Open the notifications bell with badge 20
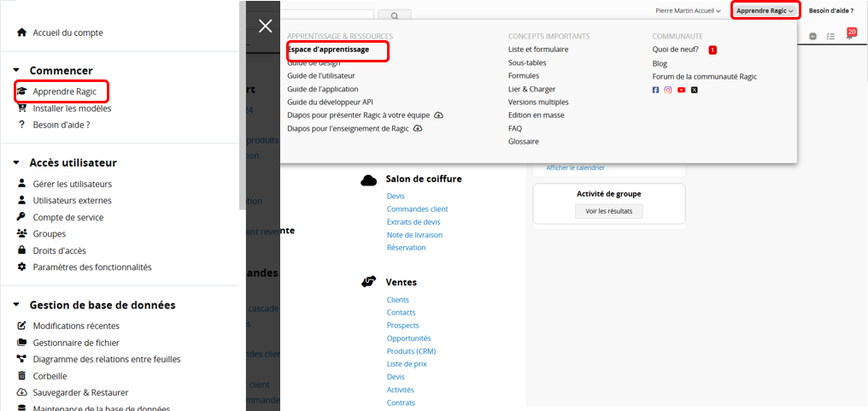The width and height of the screenshot is (868, 411). (849, 36)
